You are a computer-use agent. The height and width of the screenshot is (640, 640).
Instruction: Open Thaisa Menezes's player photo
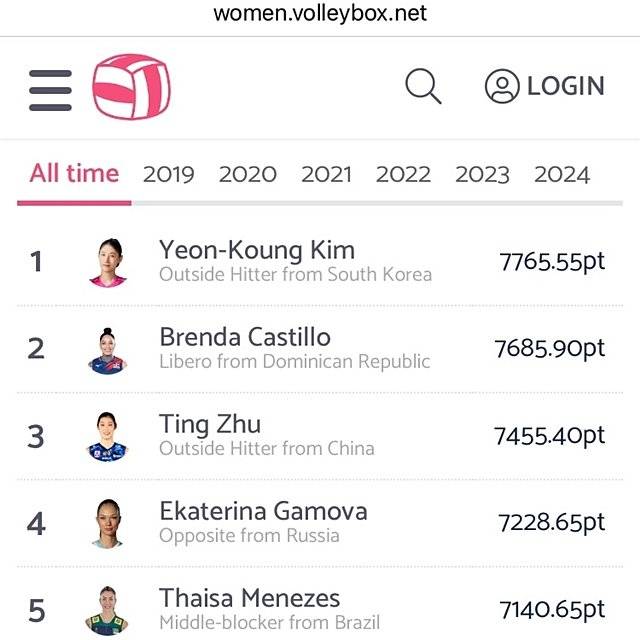108,608
